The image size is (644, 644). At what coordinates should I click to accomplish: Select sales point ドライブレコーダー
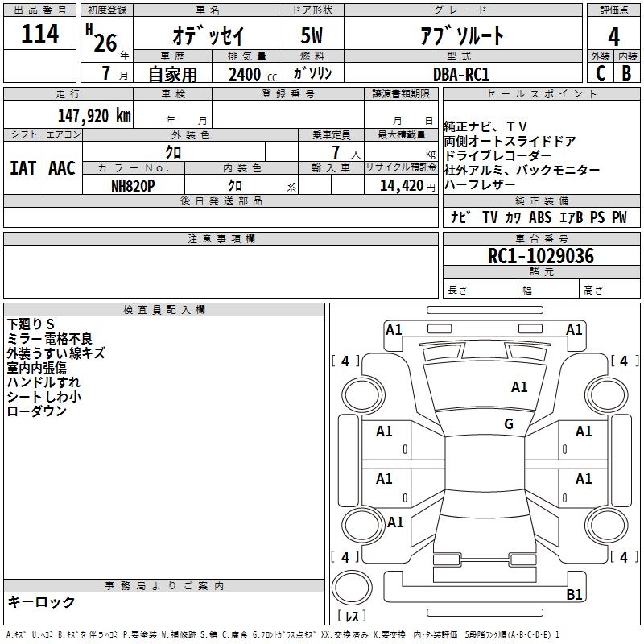[497, 155]
